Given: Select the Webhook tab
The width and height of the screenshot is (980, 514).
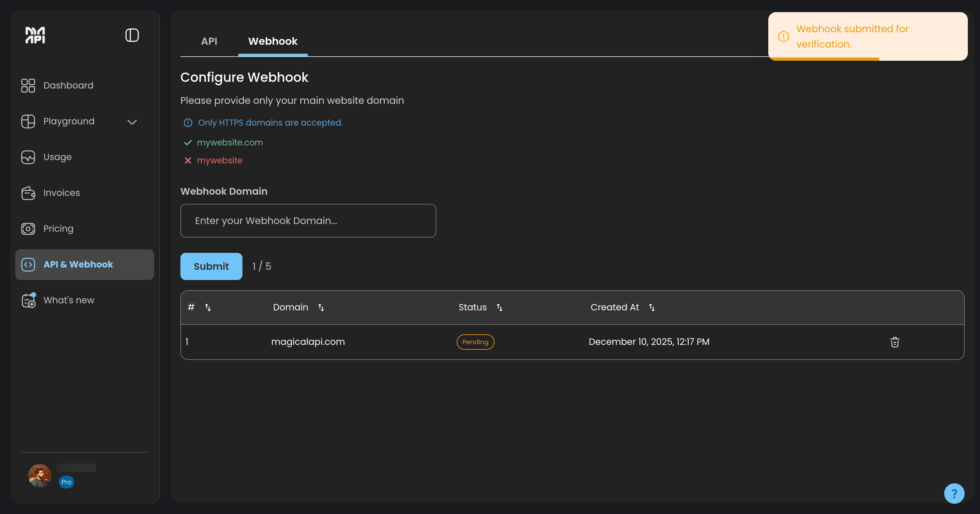Looking at the screenshot, I should [273, 41].
